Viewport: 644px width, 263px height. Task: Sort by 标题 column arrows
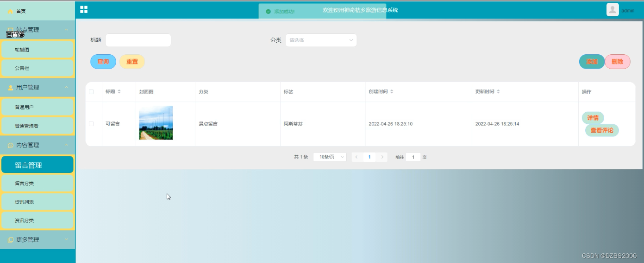click(x=119, y=92)
